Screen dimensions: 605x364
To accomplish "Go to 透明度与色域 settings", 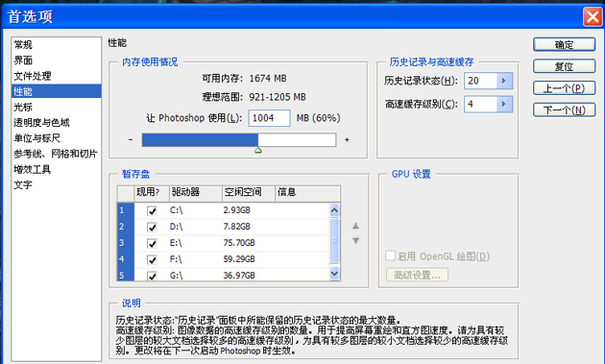I will (41, 122).
